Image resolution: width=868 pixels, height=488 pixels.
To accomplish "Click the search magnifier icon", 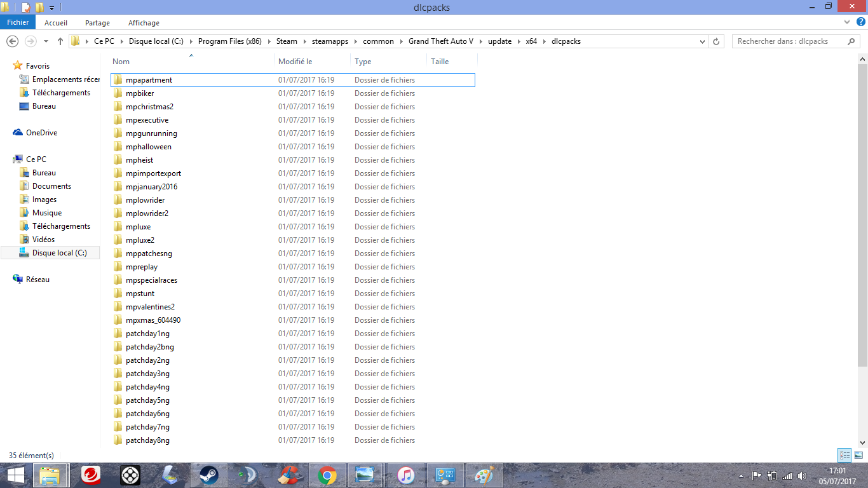I will 851,41.
